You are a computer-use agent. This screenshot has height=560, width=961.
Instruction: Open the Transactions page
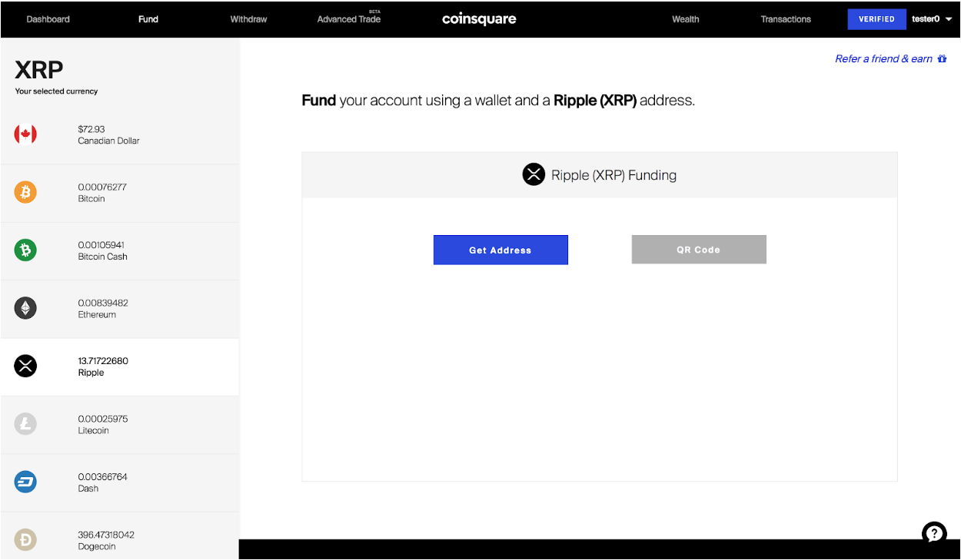coord(786,19)
